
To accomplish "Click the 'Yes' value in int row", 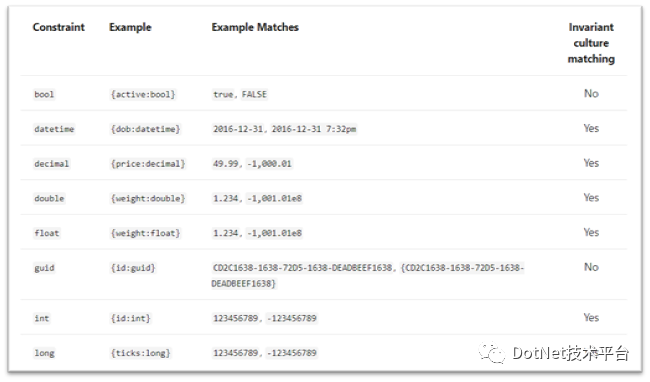I will tap(591, 318).
